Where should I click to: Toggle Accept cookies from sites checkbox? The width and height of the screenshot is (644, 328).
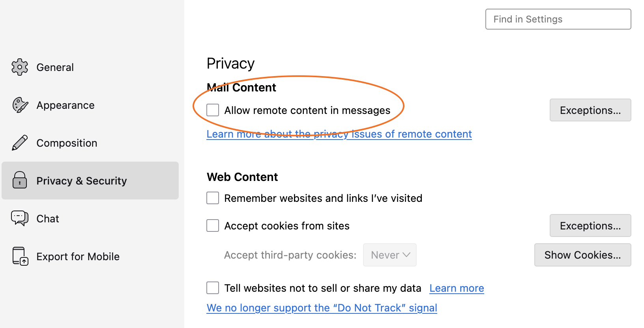tap(213, 225)
